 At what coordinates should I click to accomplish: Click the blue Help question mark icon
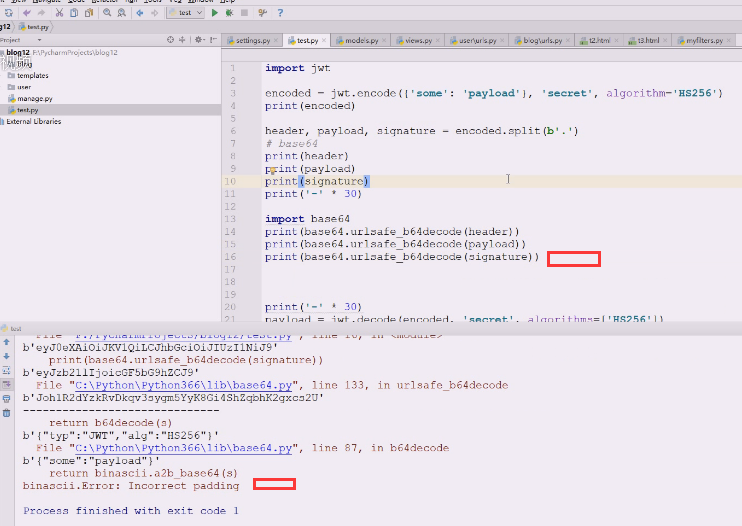tap(280, 13)
